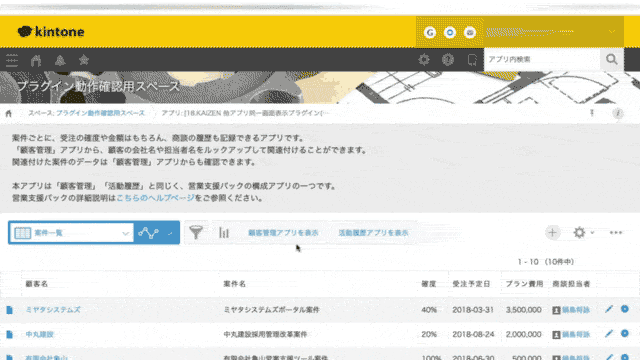The image size is (640, 360).
Task: Click the 3,500,000 cost cell
Action: click(x=524, y=310)
